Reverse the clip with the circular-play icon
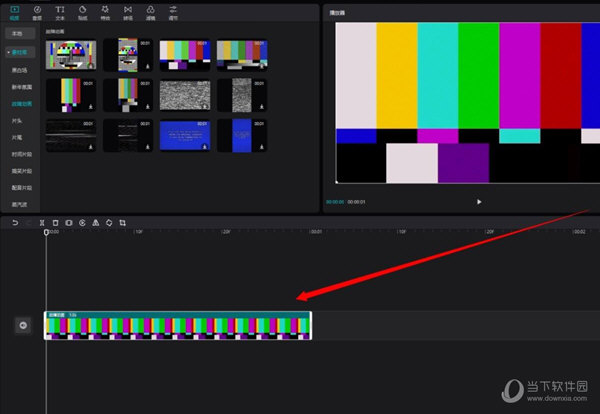The image size is (600, 414). click(82, 222)
